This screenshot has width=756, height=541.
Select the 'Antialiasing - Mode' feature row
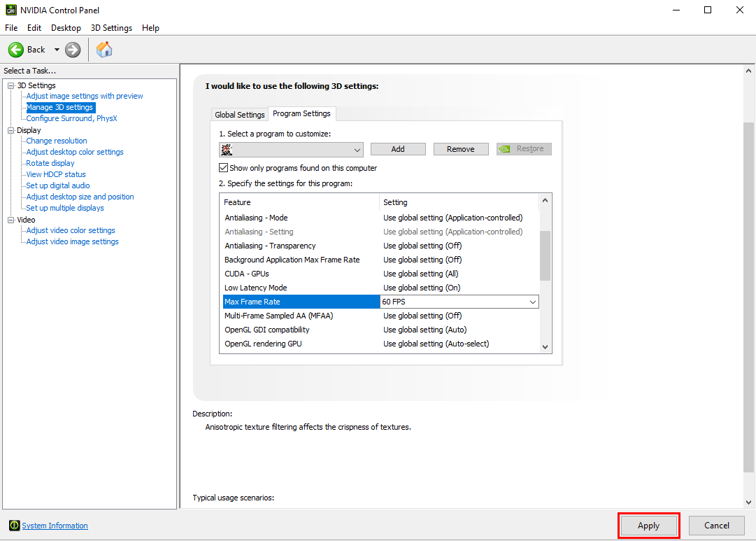click(380, 218)
